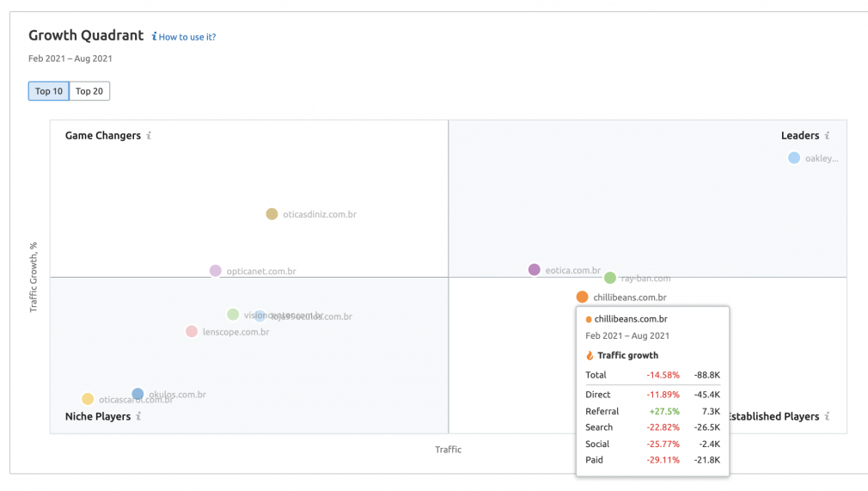Click the Growth Quadrant heading
The image size is (868, 491).
pos(86,35)
